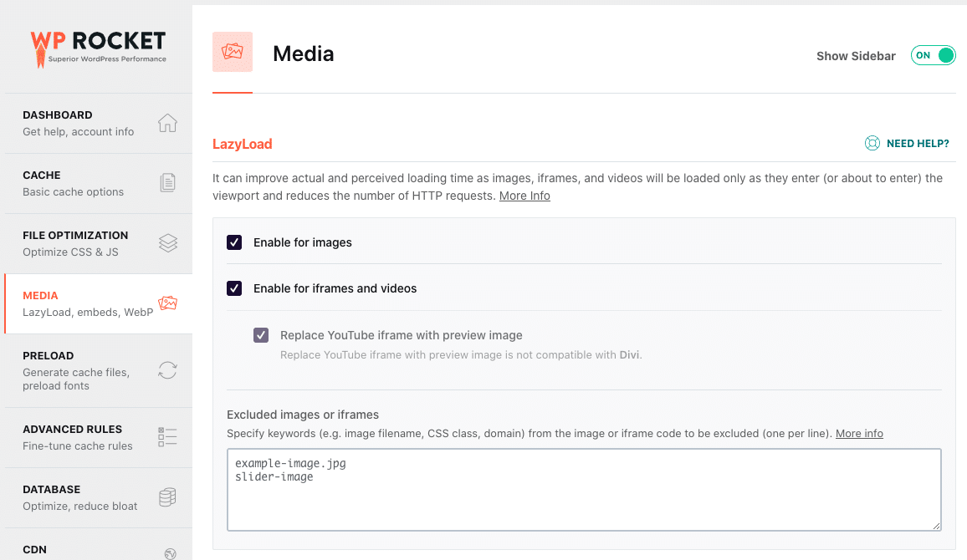Screen dimensions: 967x560
Task: Open the LazyLoad More Info link
Action: (524, 196)
